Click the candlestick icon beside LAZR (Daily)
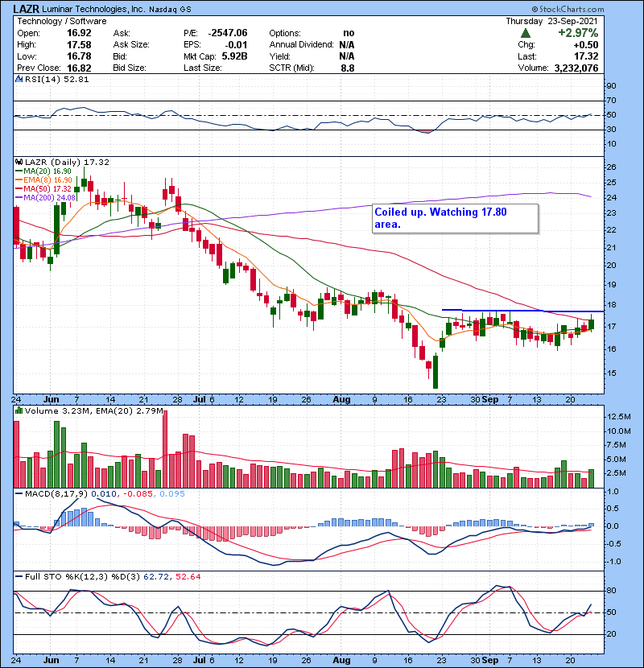This screenshot has width=644, height=668. coord(19,162)
